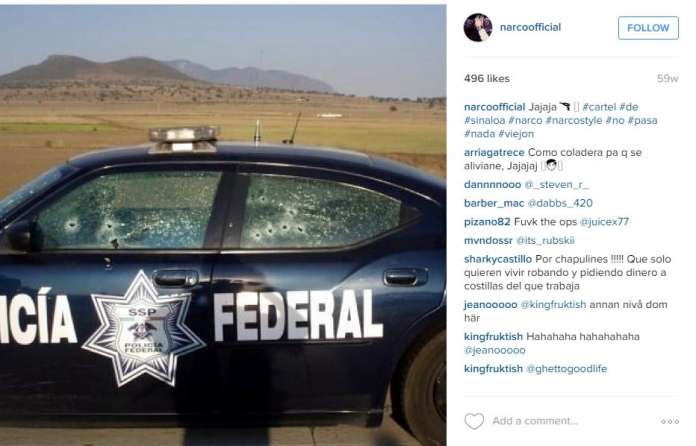Open the three-dot more options menu

[x=670, y=422]
